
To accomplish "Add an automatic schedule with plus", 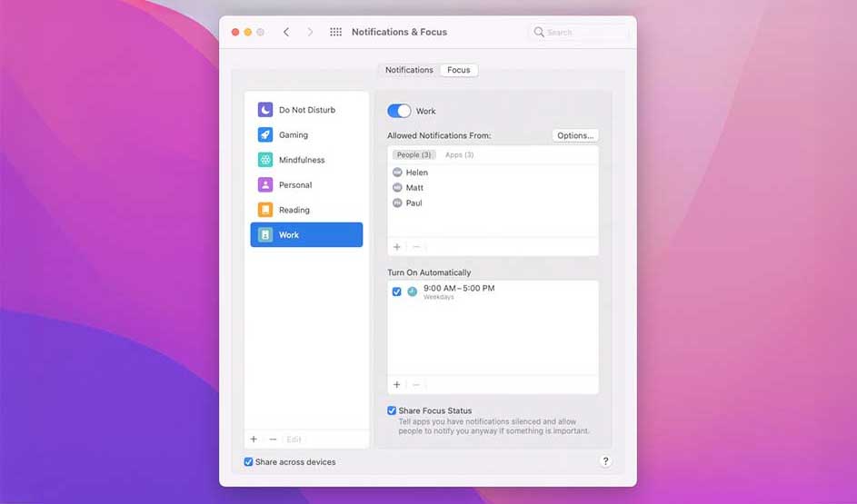I will point(397,385).
